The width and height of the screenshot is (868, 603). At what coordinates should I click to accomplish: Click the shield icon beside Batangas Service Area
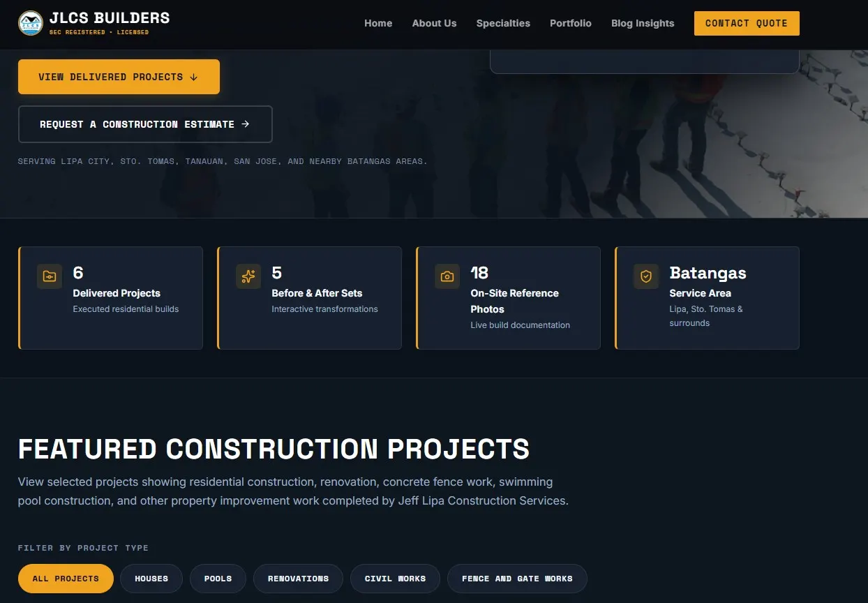point(646,276)
